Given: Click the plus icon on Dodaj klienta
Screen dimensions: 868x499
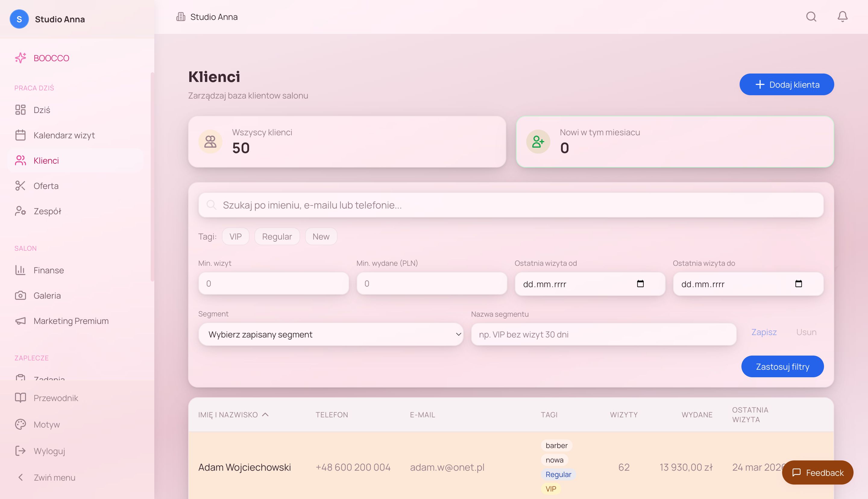Looking at the screenshot, I should tap(760, 84).
